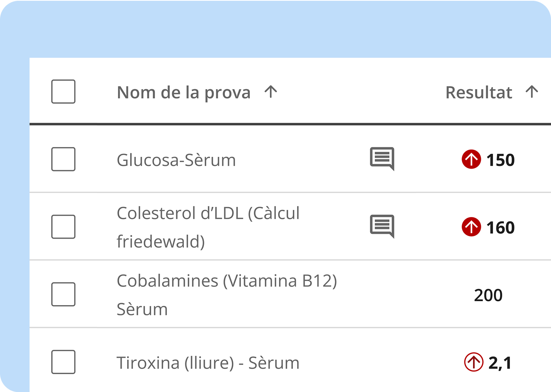The width and height of the screenshot is (551, 392).
Task: Select the 200 result value
Action: [488, 295]
